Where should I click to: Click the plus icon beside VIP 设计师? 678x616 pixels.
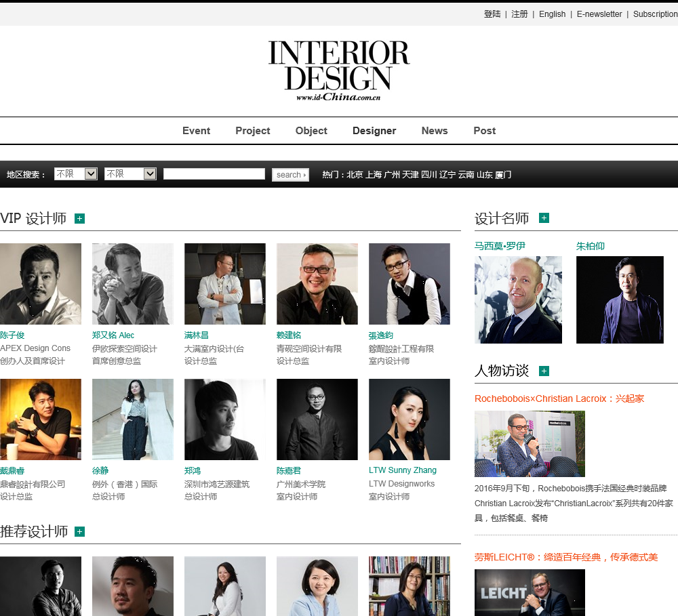79,219
